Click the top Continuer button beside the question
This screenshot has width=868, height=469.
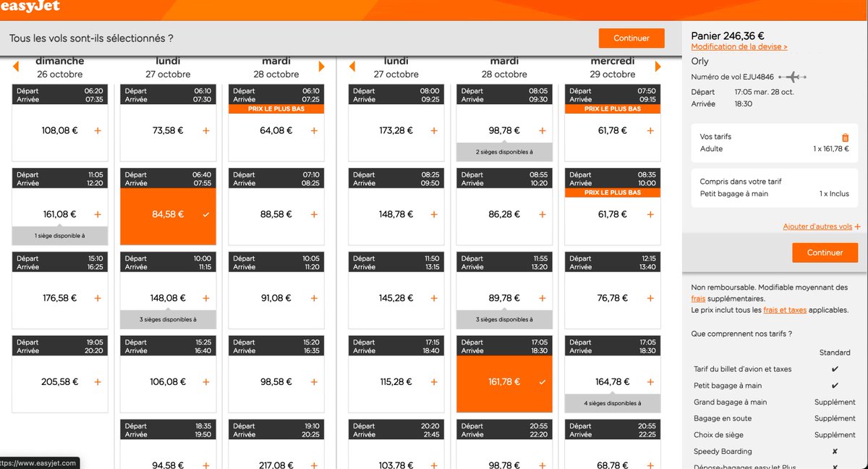(x=631, y=38)
